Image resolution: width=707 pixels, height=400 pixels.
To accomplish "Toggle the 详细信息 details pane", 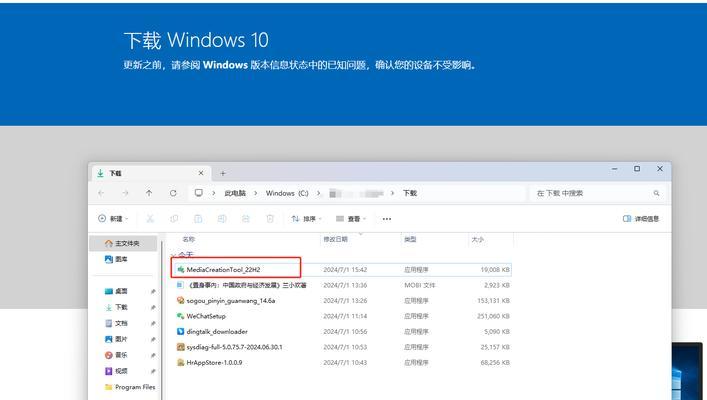I will click(641, 219).
